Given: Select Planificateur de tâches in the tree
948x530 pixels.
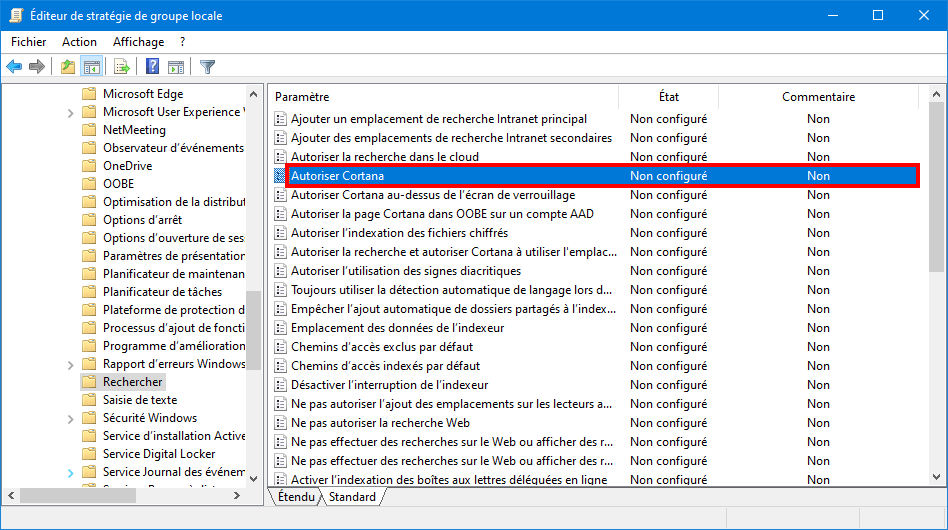Looking at the screenshot, I should (x=162, y=292).
